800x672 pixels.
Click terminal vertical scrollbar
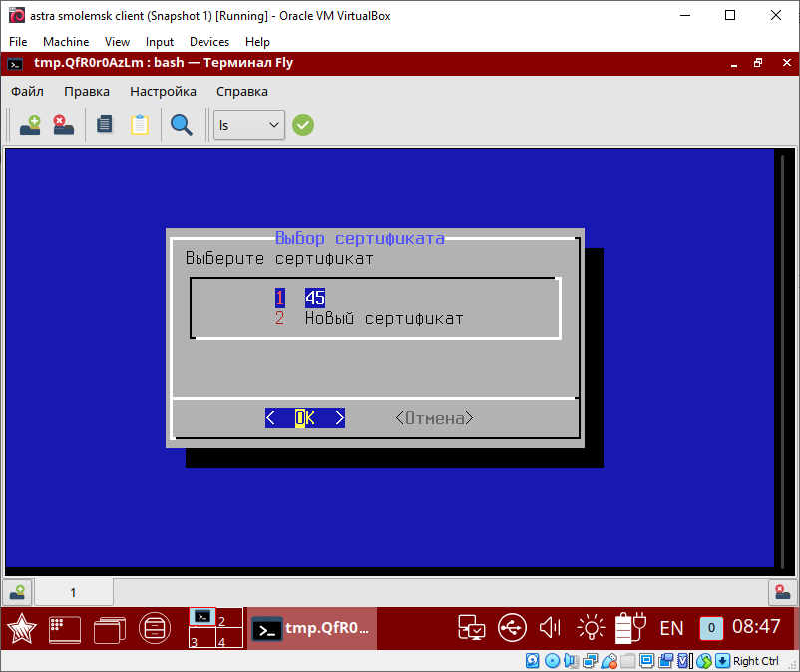(x=783, y=360)
